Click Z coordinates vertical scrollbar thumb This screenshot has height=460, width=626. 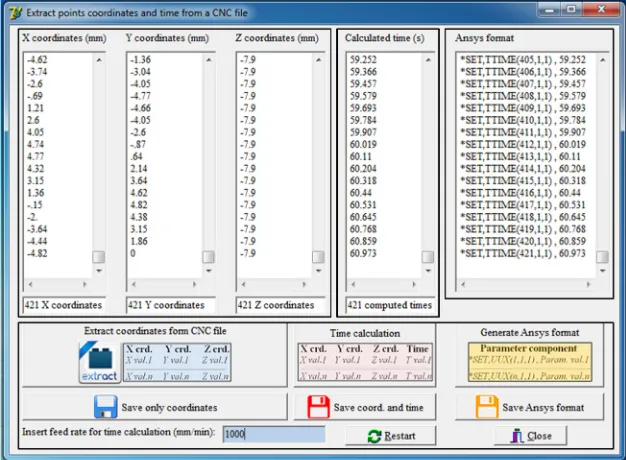coord(318,257)
